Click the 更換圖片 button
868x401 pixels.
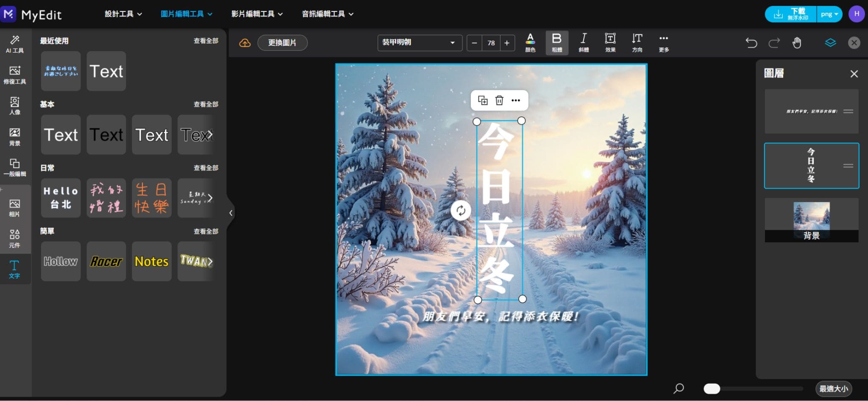tap(282, 42)
